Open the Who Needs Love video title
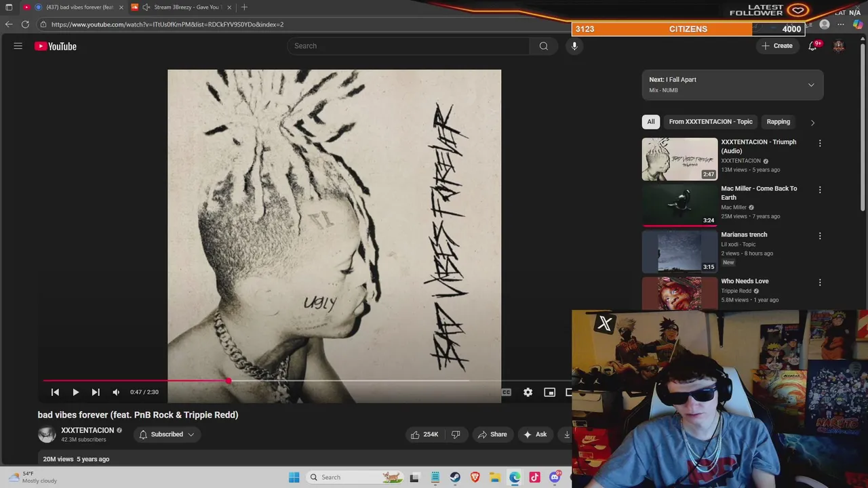 745,281
